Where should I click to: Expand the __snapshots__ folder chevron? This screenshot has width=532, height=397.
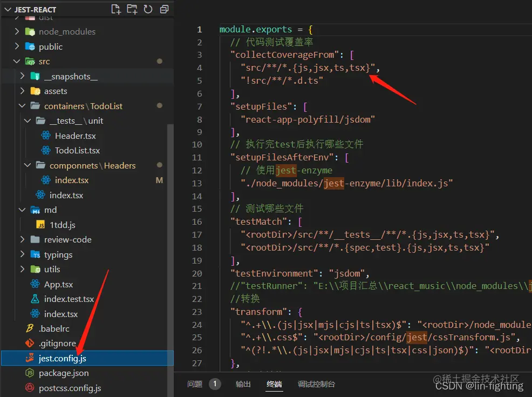23,76
